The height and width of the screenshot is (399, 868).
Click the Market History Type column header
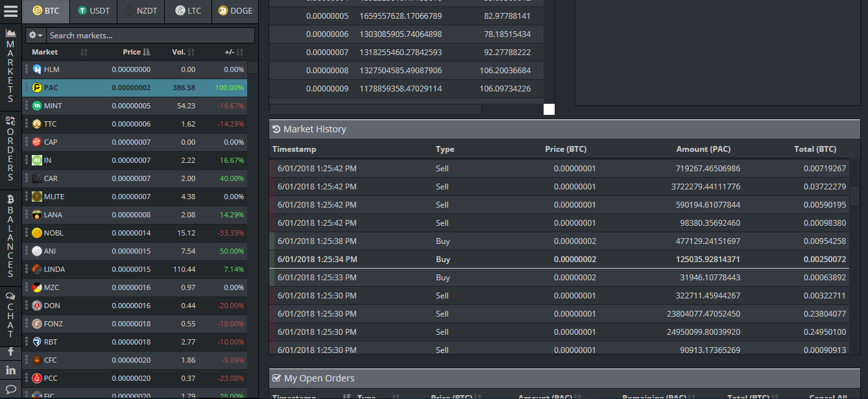coord(445,149)
